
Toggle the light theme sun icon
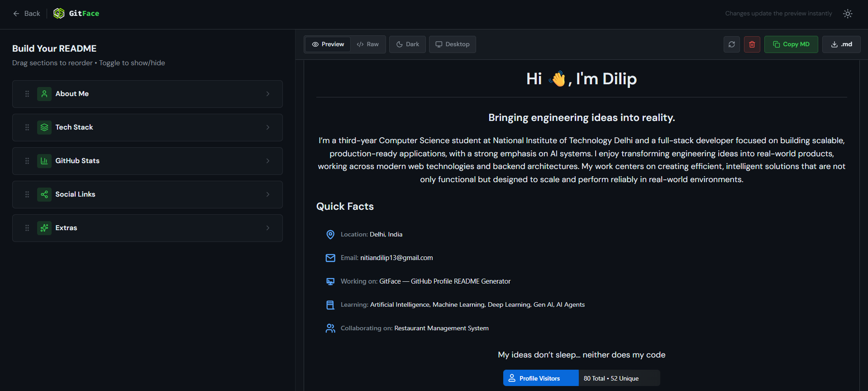pyautogui.click(x=848, y=14)
